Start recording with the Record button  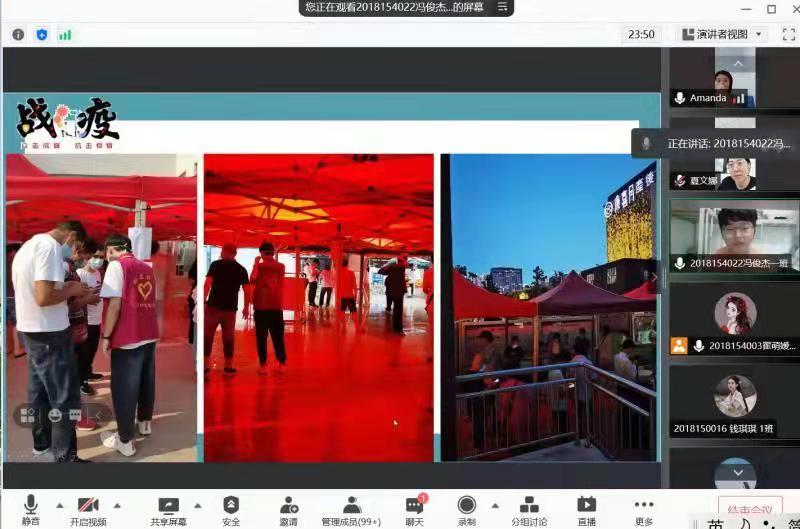tap(466, 506)
